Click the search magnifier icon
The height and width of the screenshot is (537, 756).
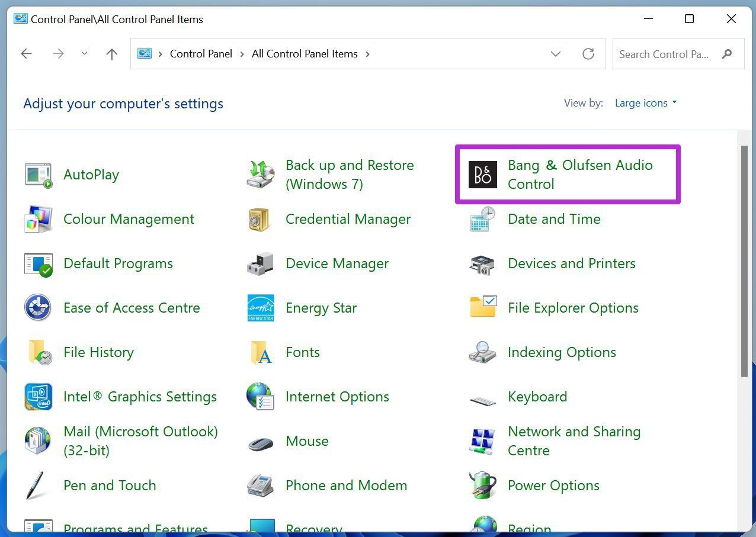pyautogui.click(x=727, y=54)
